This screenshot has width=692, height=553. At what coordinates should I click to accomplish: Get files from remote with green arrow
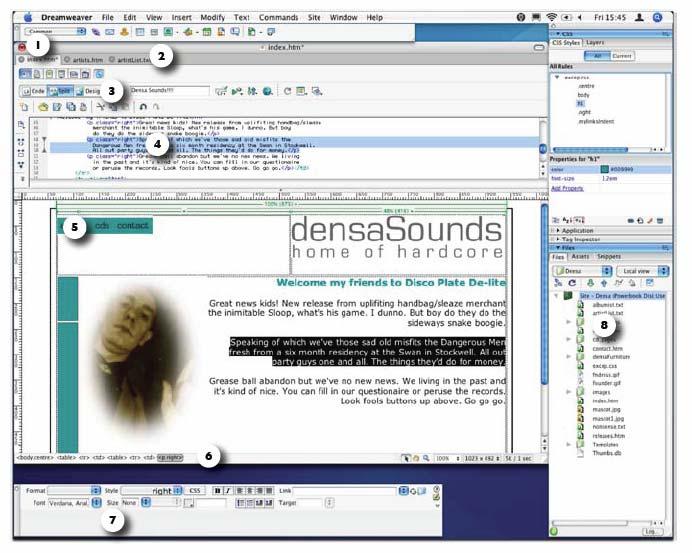pyautogui.click(x=590, y=283)
